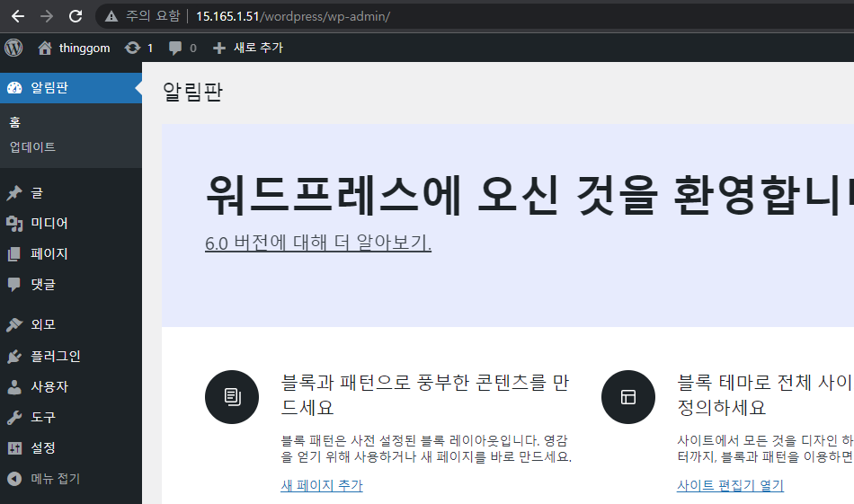This screenshot has width=854, height=504.
Task: Open the 새로 추가 menu
Action: [258, 48]
